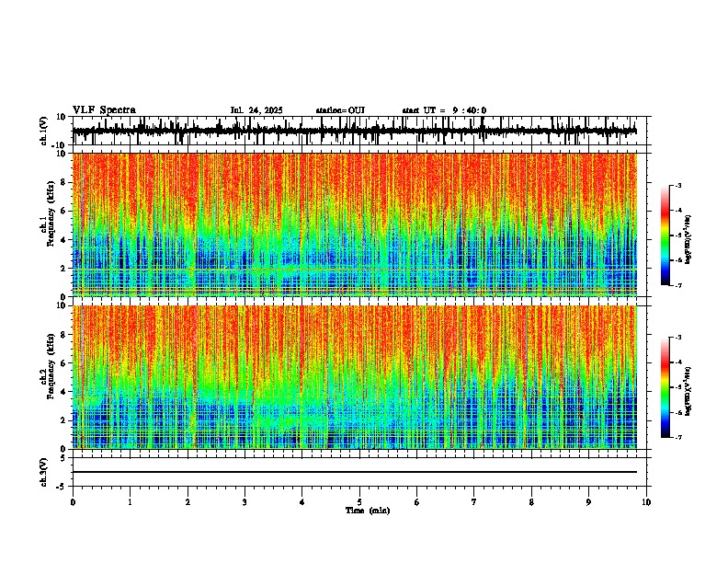This screenshot has width=728, height=563.
Task: Click the ch.1 spectrogram color scale bar
Action: (x=665, y=236)
